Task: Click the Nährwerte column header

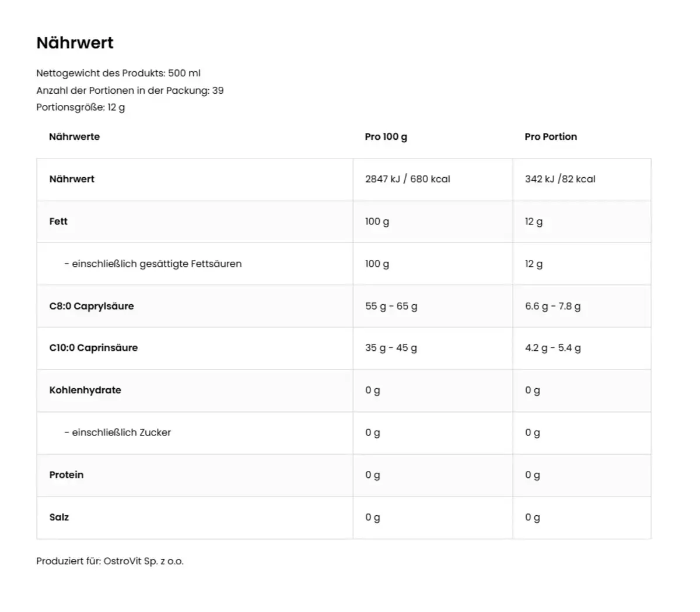Action: (x=75, y=136)
